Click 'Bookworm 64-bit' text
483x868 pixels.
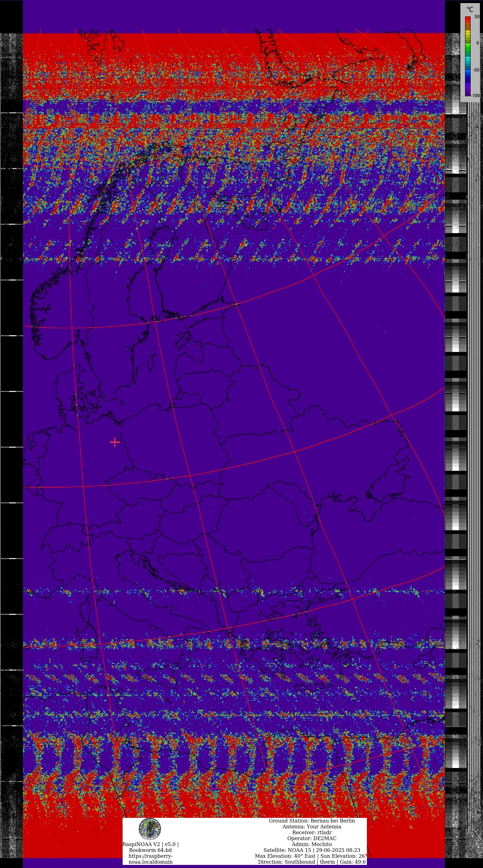[150, 850]
